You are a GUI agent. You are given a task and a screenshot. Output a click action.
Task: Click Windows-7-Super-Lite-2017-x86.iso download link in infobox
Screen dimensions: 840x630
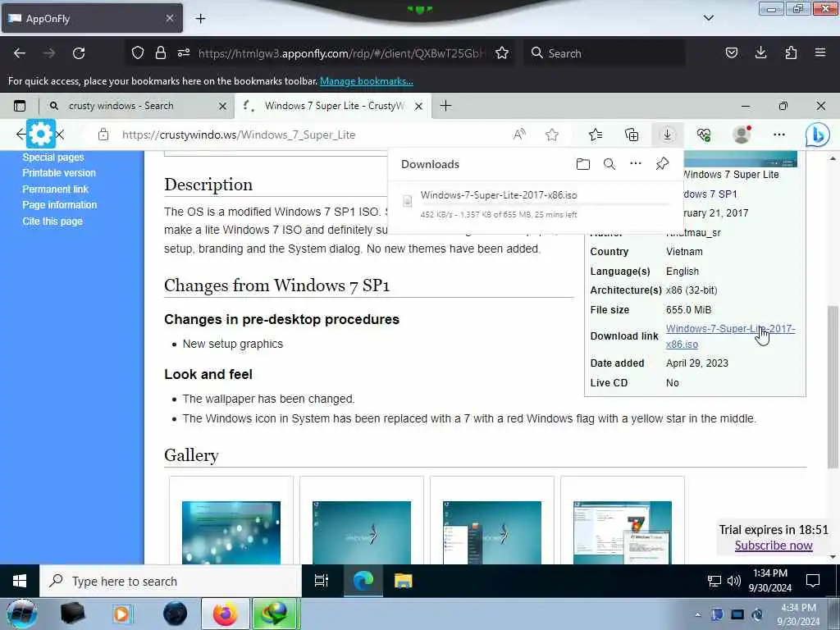pos(730,336)
